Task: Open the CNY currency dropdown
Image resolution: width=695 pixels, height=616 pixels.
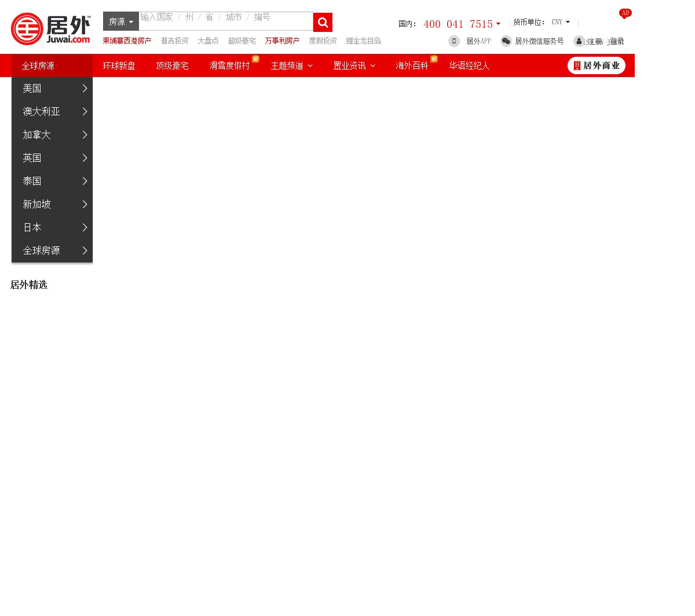Action: [561, 22]
